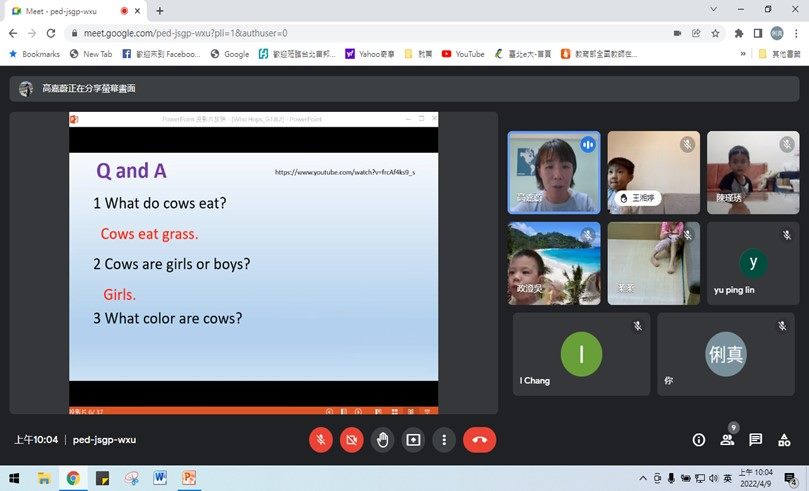Open the YouTube bookmark
The height and width of the screenshot is (491, 809).
pos(462,54)
